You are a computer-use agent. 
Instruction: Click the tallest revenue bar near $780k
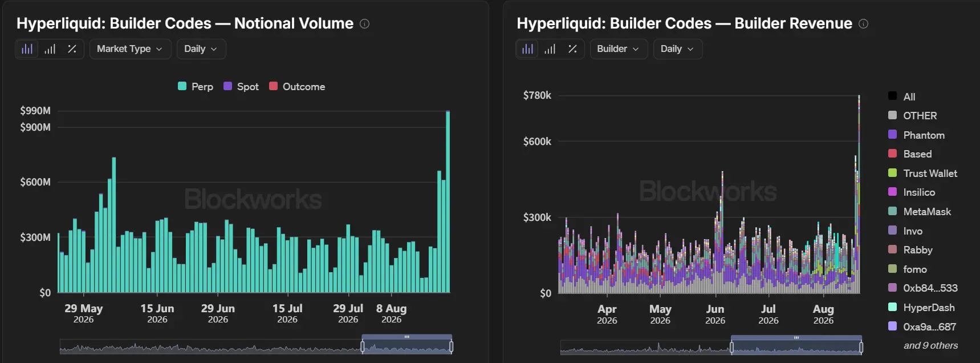[859, 194]
